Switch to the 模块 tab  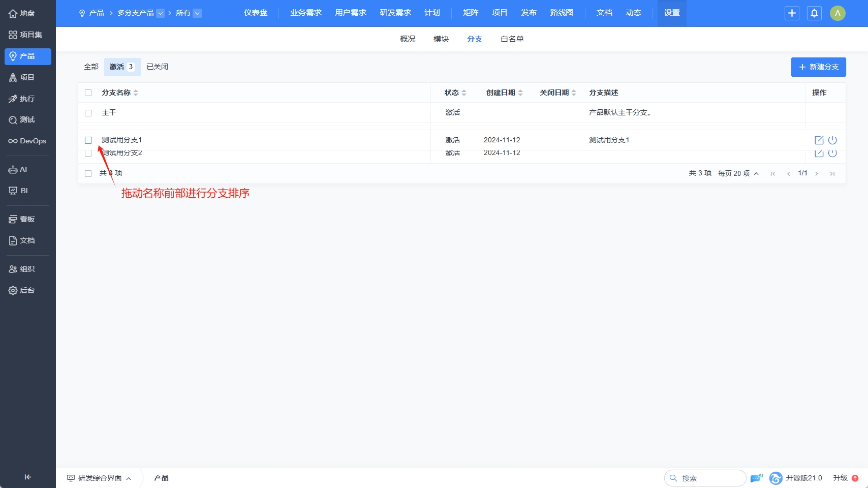pos(441,39)
